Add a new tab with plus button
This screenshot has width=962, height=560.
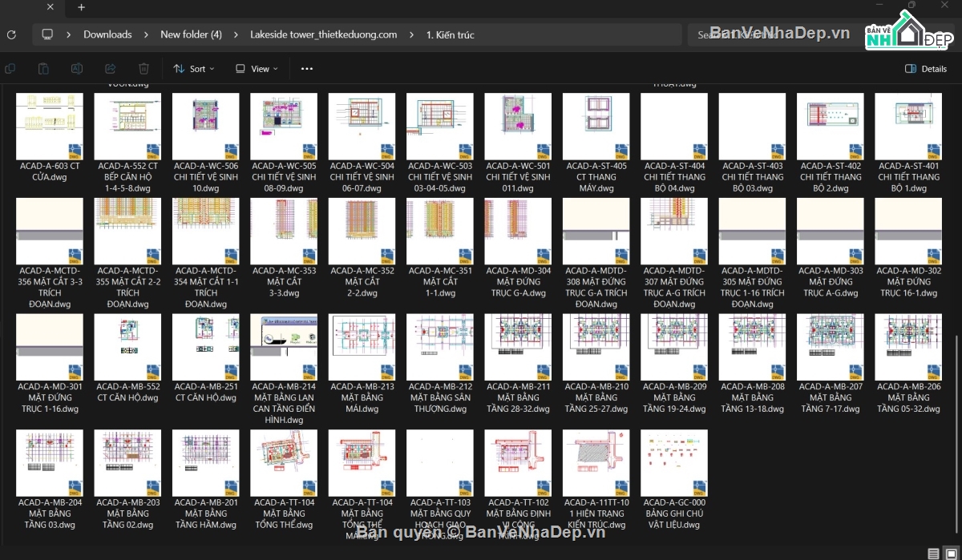[81, 7]
